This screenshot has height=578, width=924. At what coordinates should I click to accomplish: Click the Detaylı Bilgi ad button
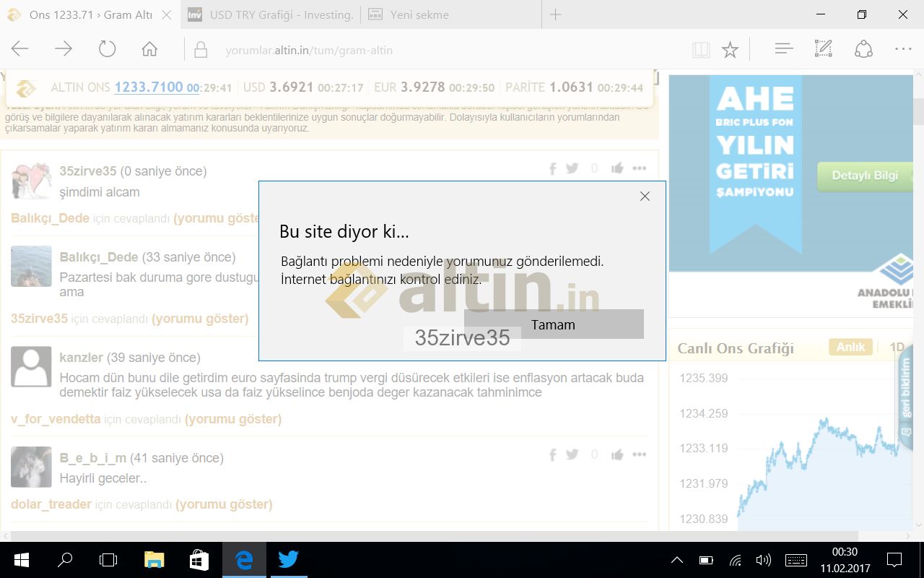(865, 176)
